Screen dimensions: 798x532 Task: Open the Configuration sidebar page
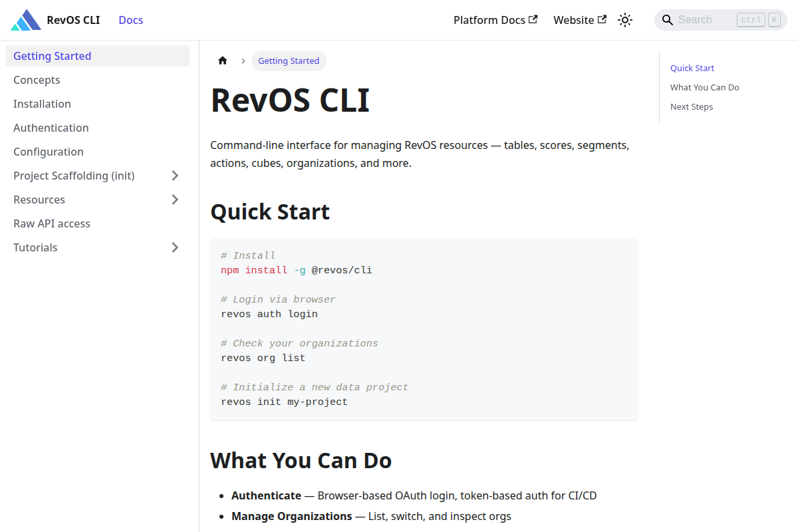click(97, 152)
